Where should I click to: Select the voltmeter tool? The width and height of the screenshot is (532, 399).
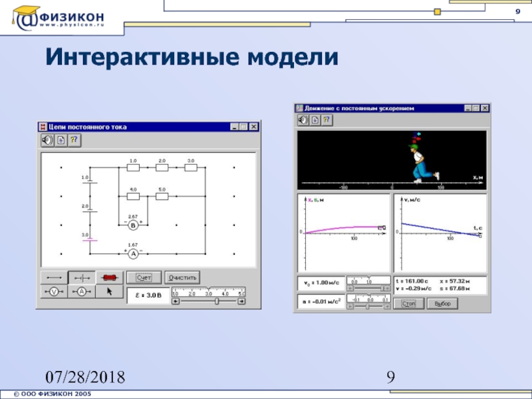pyautogui.click(x=54, y=291)
